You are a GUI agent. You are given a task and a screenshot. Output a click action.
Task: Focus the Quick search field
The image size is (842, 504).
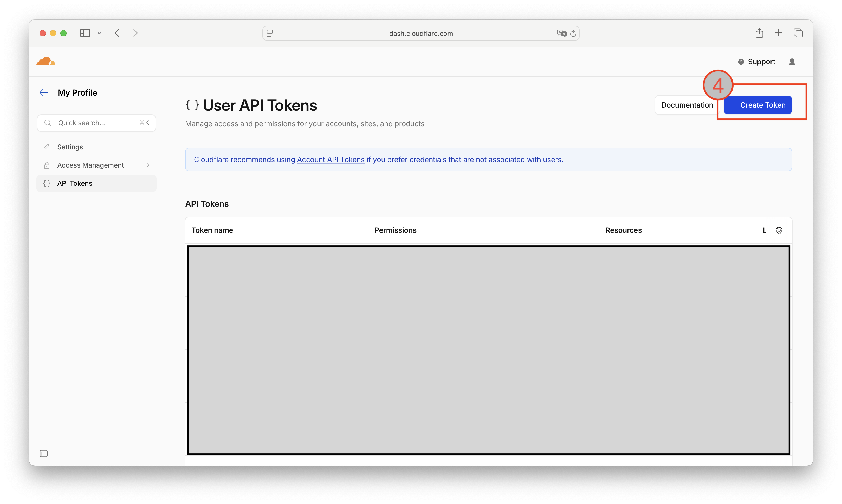click(96, 123)
